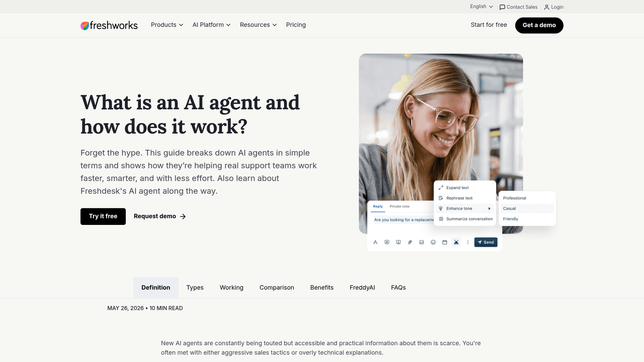Screen dimensions: 644x362
Task: Open the English language selector
Action: click(x=481, y=7)
